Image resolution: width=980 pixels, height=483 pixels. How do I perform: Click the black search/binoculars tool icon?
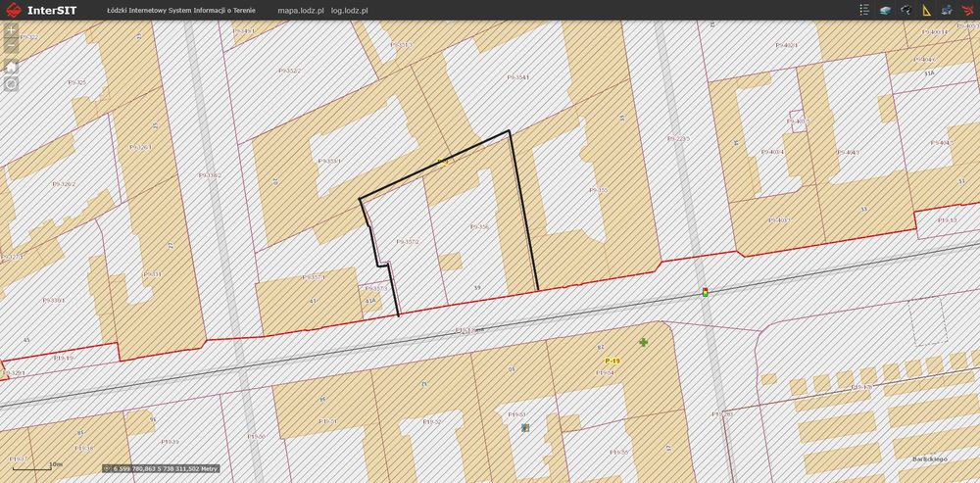[x=906, y=10]
